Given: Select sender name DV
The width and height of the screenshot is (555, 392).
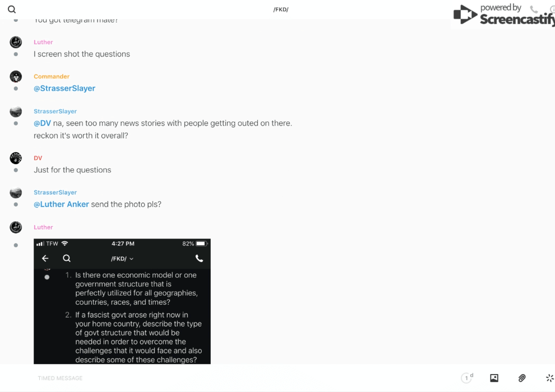Looking at the screenshot, I should pos(38,158).
